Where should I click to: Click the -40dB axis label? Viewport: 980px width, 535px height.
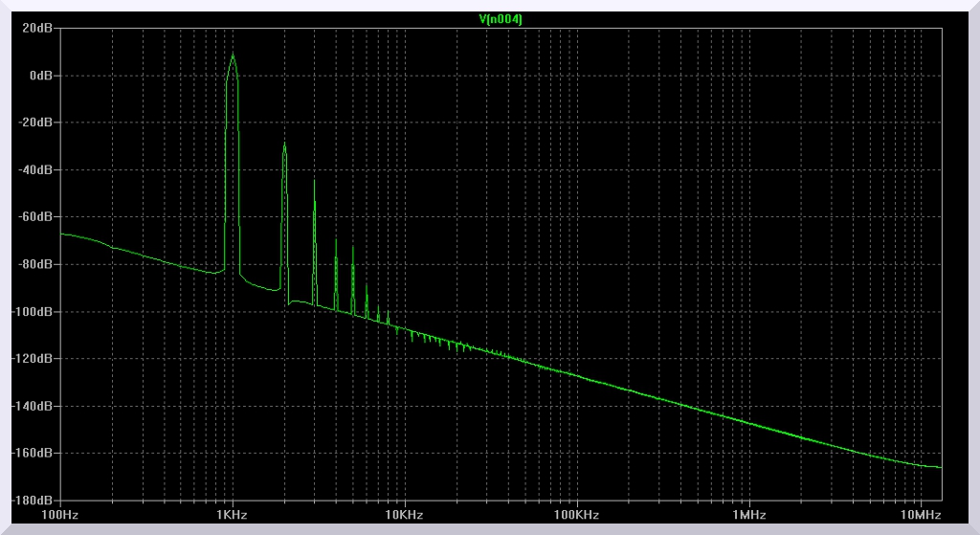[36, 170]
